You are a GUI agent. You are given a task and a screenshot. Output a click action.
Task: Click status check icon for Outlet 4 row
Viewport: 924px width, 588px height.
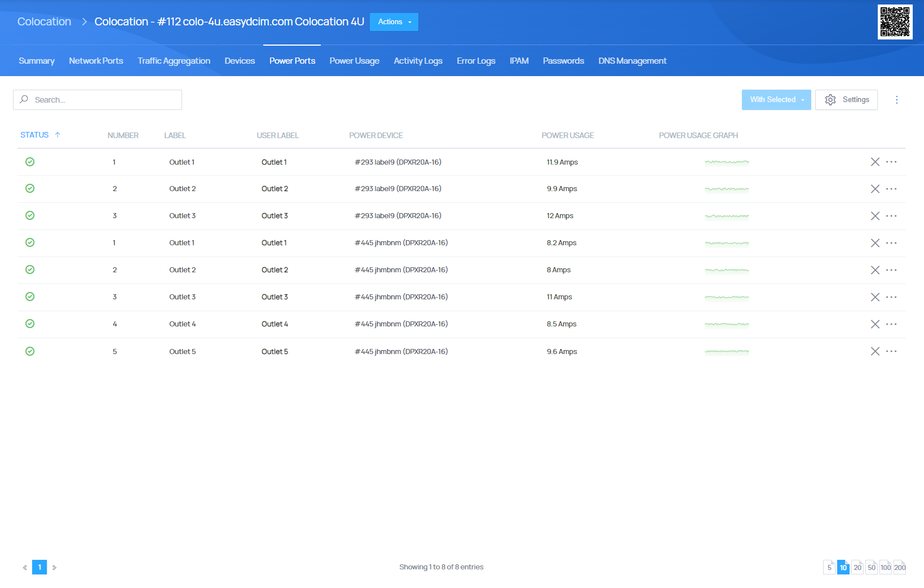(30, 324)
